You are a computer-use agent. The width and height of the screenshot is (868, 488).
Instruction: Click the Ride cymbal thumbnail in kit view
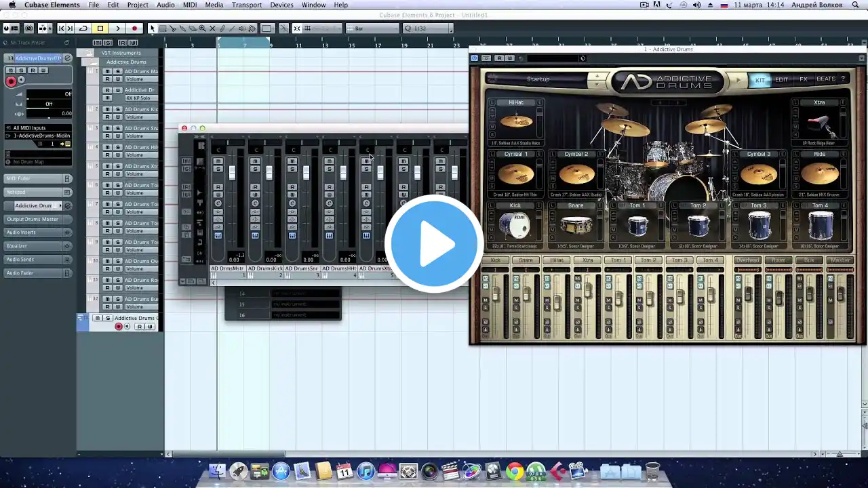(819, 174)
